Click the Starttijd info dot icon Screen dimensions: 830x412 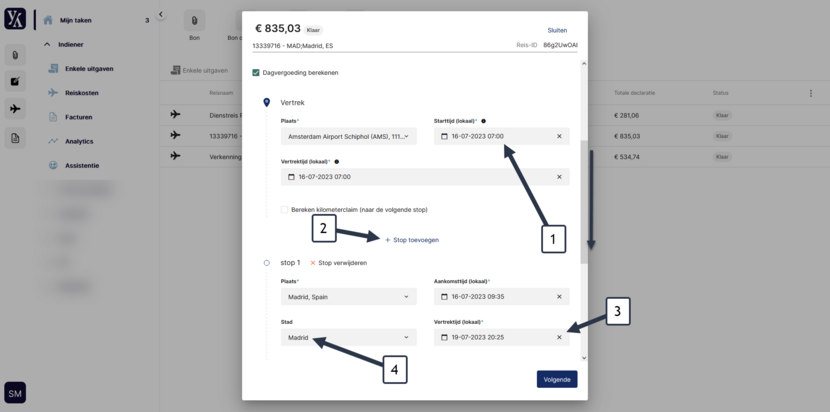coord(483,121)
